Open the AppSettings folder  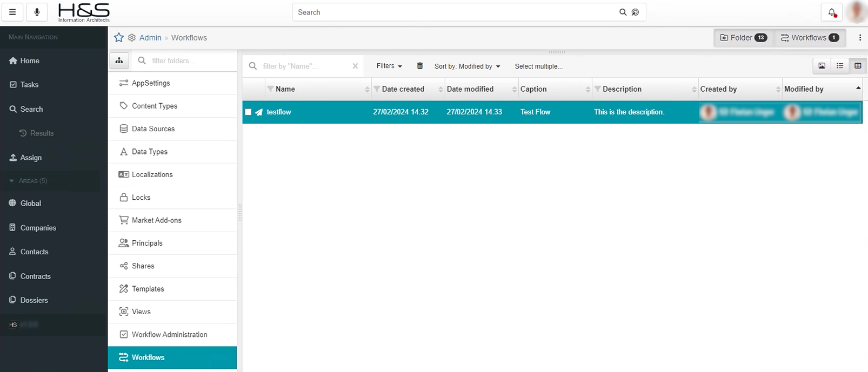[x=172, y=83]
